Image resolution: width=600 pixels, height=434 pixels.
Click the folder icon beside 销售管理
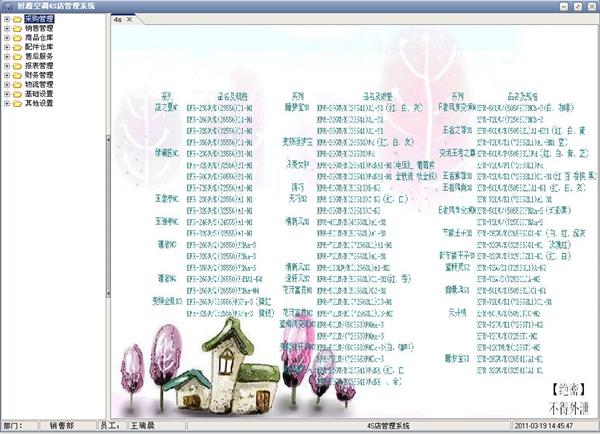[x=17, y=28]
